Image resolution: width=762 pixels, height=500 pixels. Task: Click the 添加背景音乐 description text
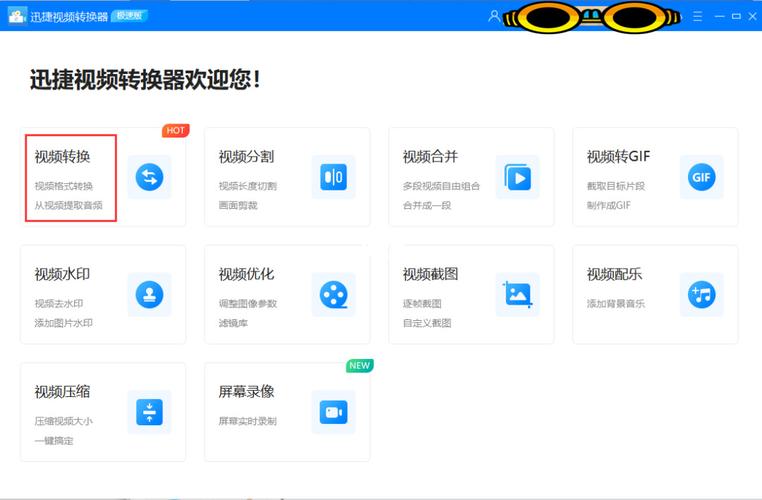click(616, 304)
